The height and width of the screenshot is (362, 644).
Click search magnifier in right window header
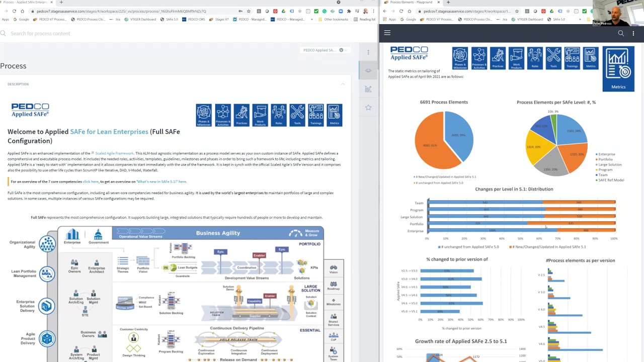pos(621,33)
